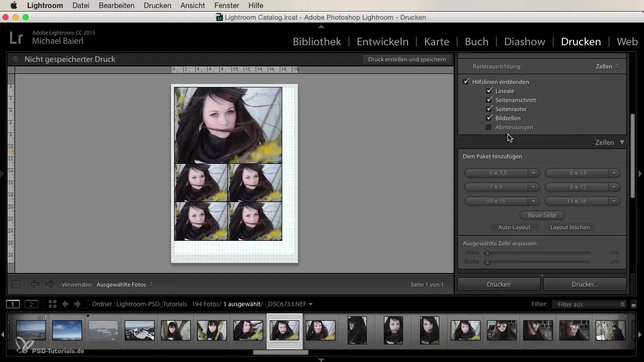Open Rasterausrichtung Zellen dropdown
The image size is (644, 362).
(x=607, y=66)
